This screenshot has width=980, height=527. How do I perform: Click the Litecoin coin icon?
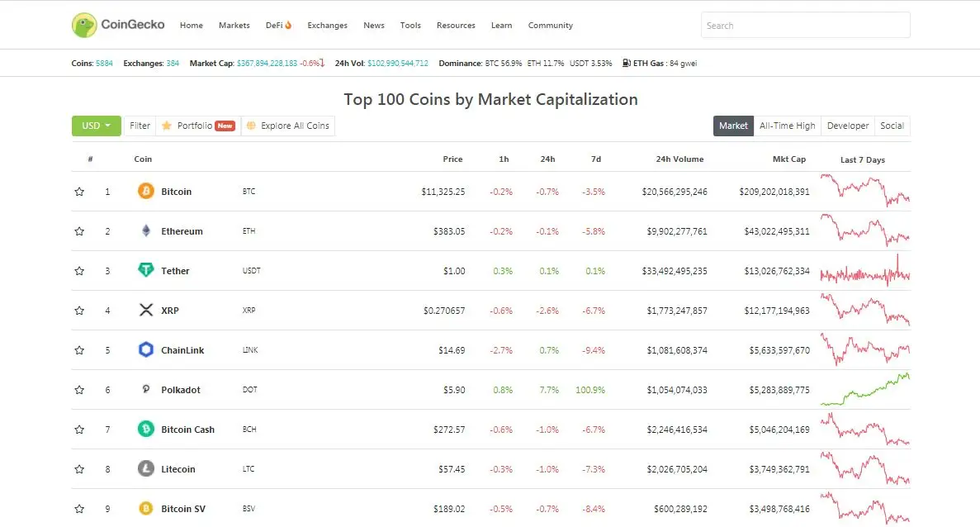pos(146,469)
